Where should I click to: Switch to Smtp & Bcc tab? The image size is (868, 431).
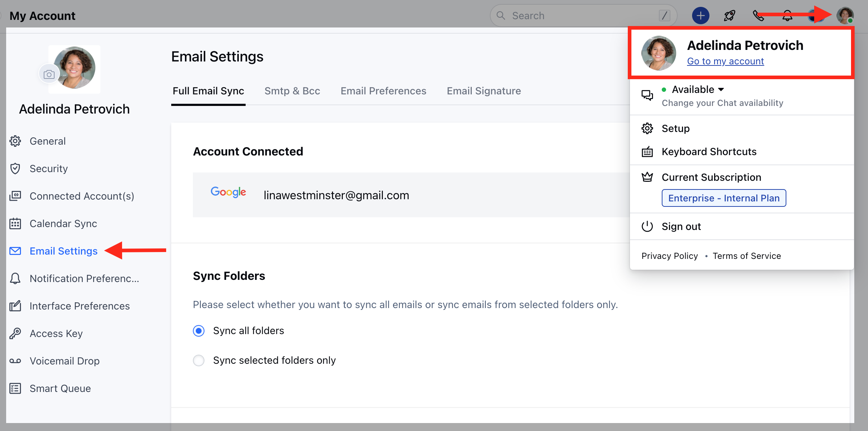292,91
